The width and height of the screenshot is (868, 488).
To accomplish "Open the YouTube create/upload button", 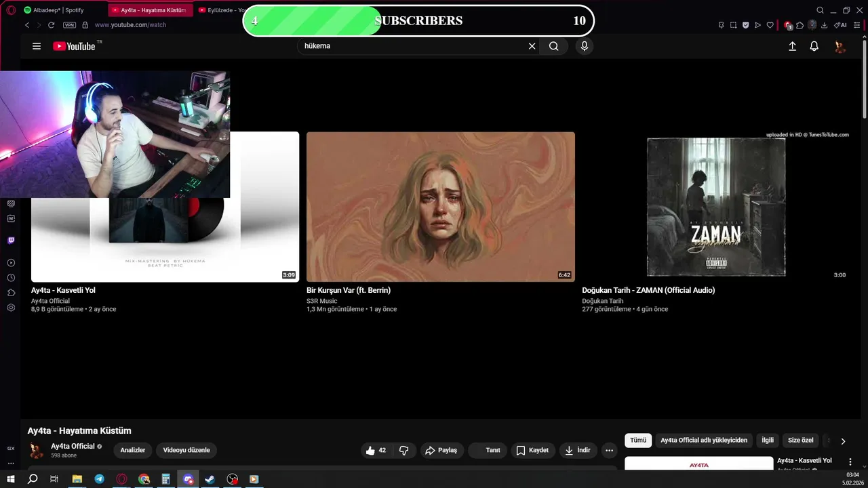I will (792, 46).
